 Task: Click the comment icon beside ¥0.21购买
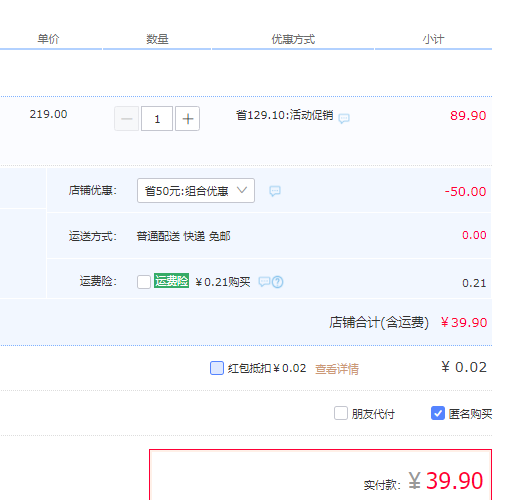point(264,282)
